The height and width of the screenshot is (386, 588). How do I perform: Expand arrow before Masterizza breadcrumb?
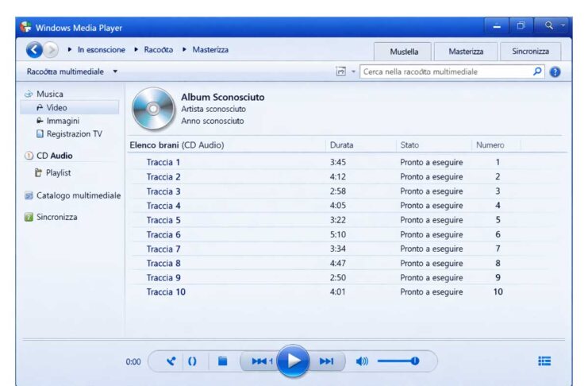coord(185,49)
